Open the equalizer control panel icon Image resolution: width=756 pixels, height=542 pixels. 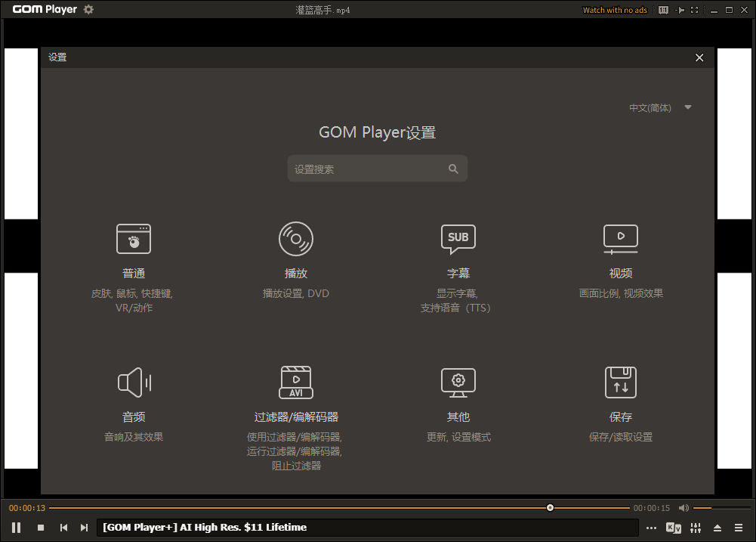tap(696, 527)
